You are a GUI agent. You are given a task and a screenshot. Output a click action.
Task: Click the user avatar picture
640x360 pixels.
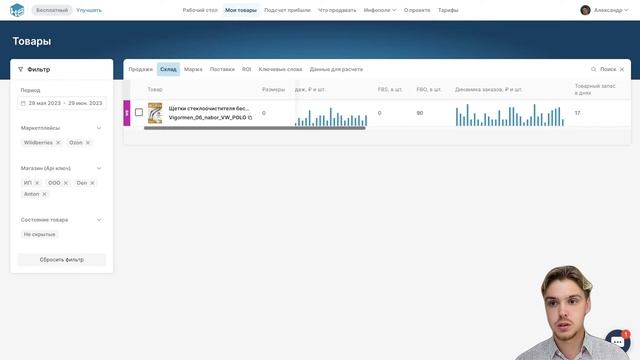[585, 10]
